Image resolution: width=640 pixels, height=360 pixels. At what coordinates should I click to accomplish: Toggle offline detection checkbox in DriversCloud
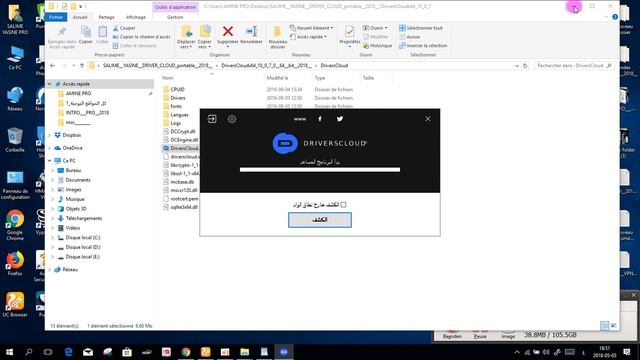click(x=343, y=204)
